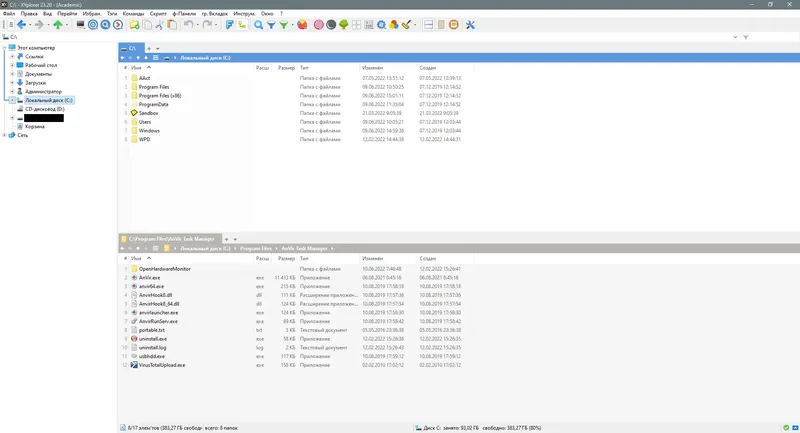This screenshot has width=800, height=433.
Task: Click the pink circle toolbar icon
Action: coord(318,24)
